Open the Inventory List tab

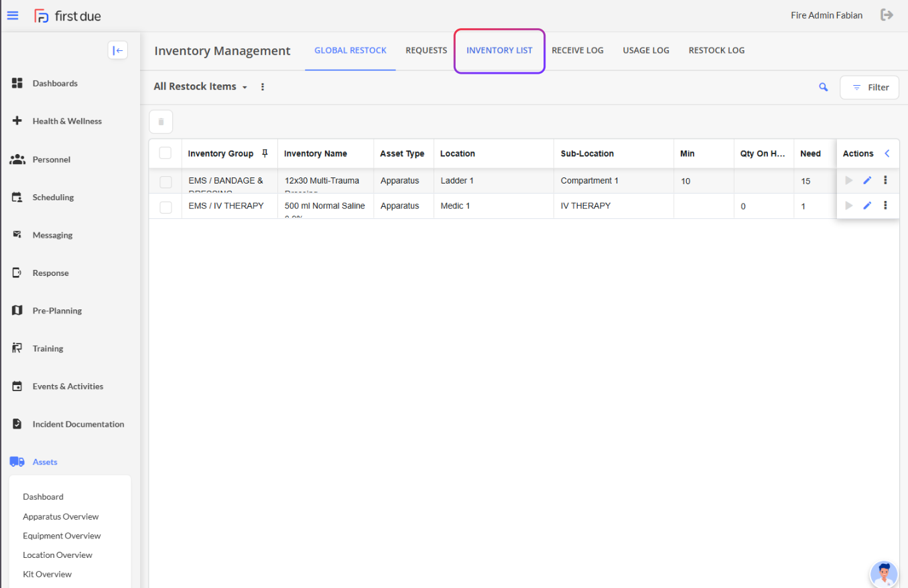pos(499,50)
